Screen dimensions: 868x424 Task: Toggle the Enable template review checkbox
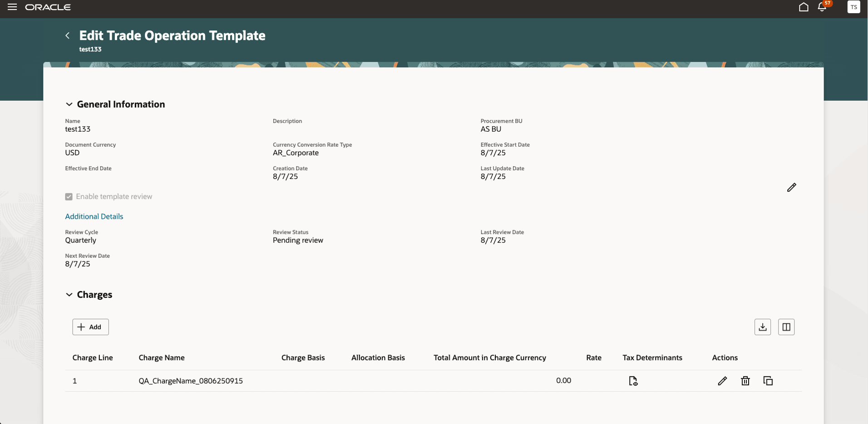pyautogui.click(x=69, y=197)
